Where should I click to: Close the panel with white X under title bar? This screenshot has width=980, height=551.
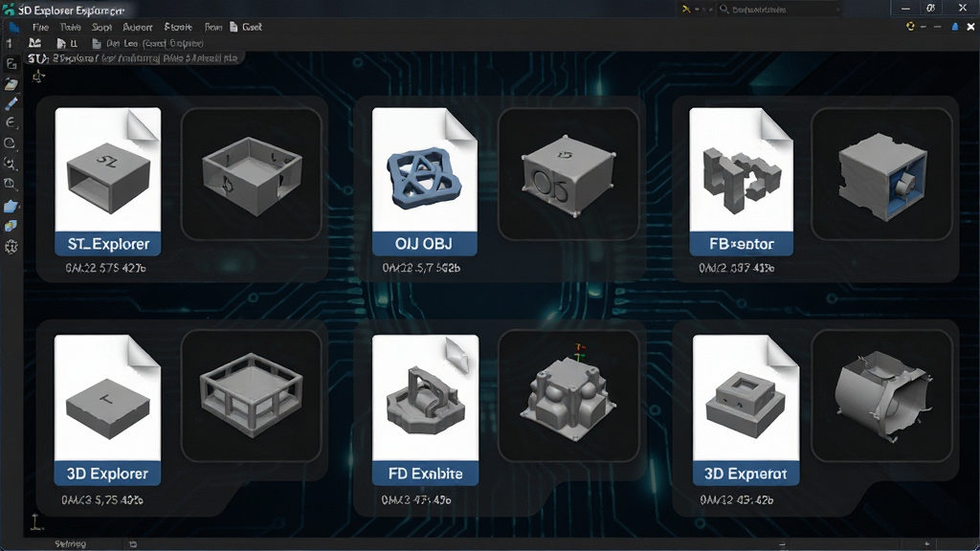pos(970,26)
